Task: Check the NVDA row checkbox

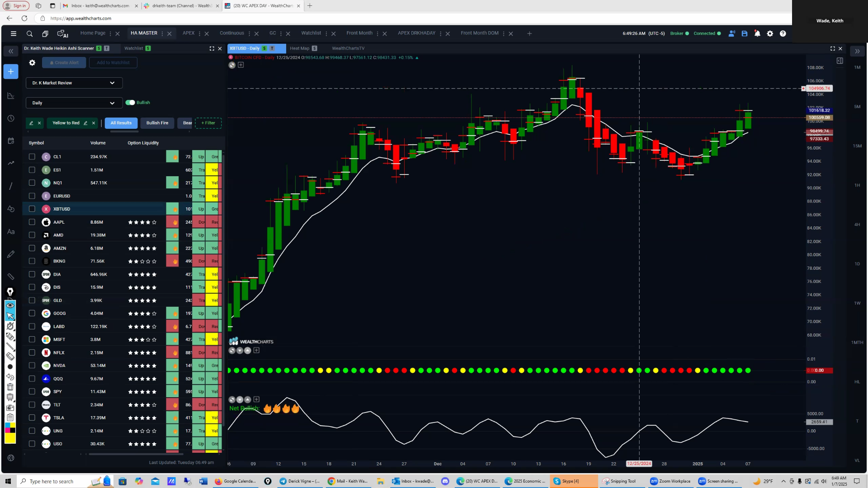Action: tap(32, 366)
